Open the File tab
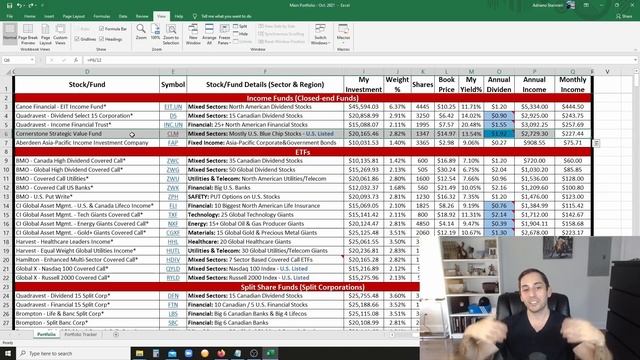 click(x=10, y=16)
